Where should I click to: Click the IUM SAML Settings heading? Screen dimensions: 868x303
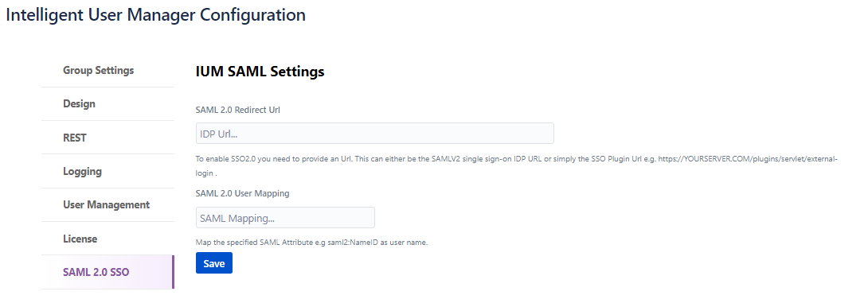pyautogui.click(x=260, y=72)
